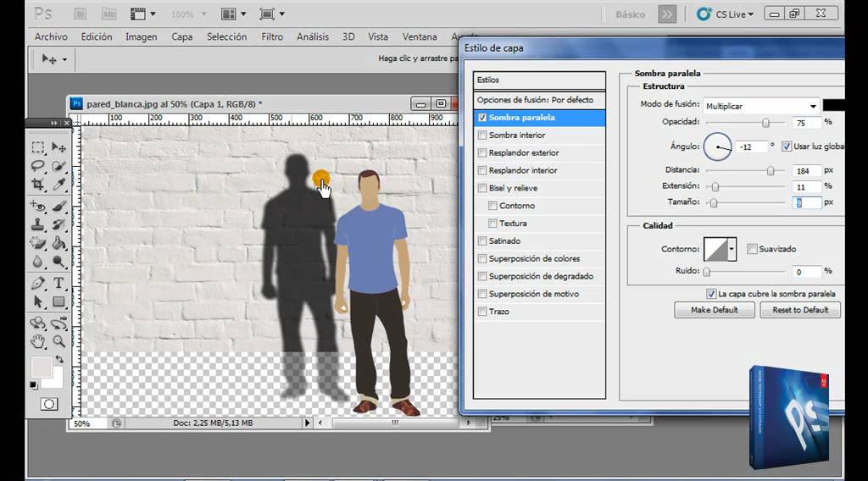Enable the Superposición de motivo checkbox

[482, 294]
